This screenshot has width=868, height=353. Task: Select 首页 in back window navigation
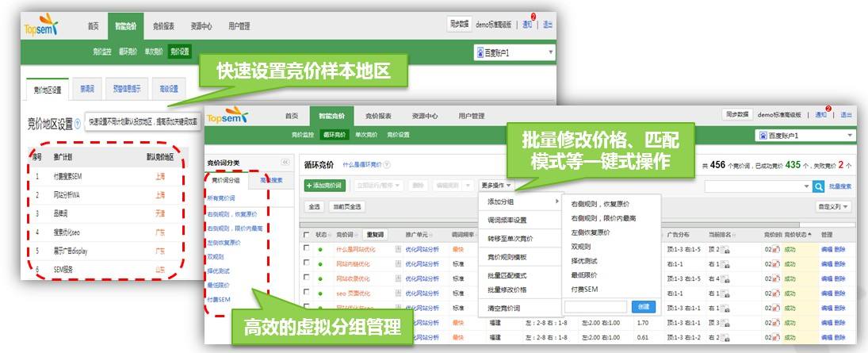[93, 26]
